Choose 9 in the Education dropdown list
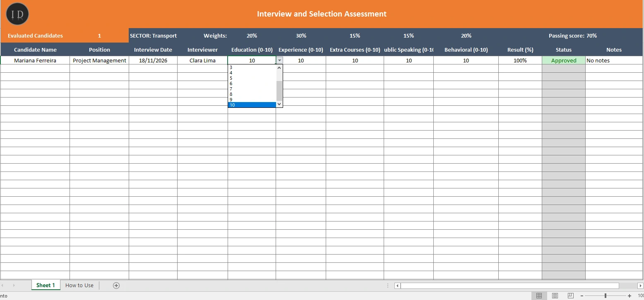The width and height of the screenshot is (644, 300). (x=252, y=100)
